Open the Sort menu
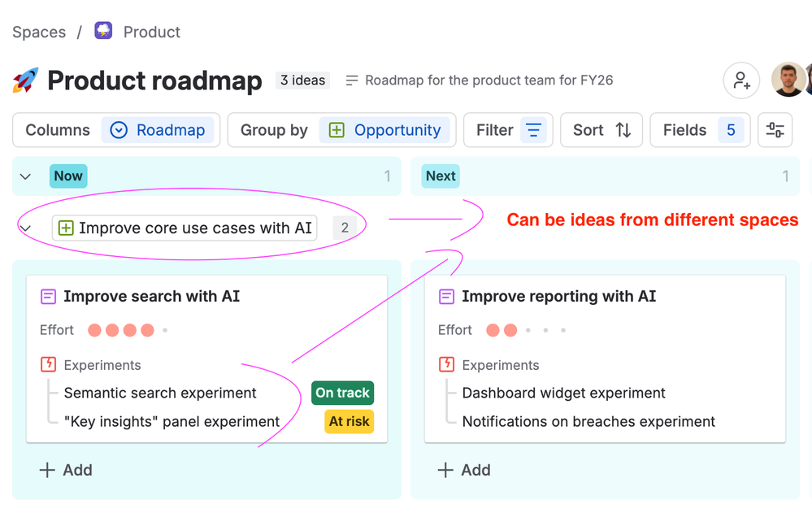This screenshot has width=812, height=513. point(601,130)
